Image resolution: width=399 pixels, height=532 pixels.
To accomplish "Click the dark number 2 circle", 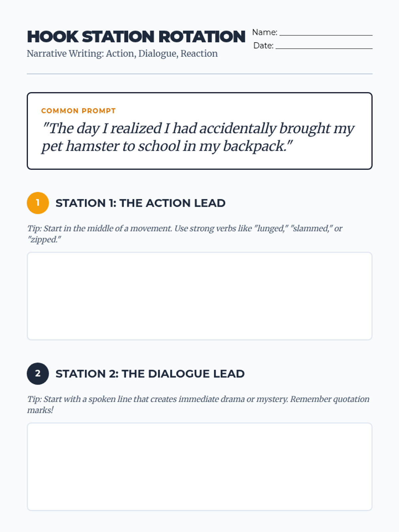I will click(x=38, y=373).
